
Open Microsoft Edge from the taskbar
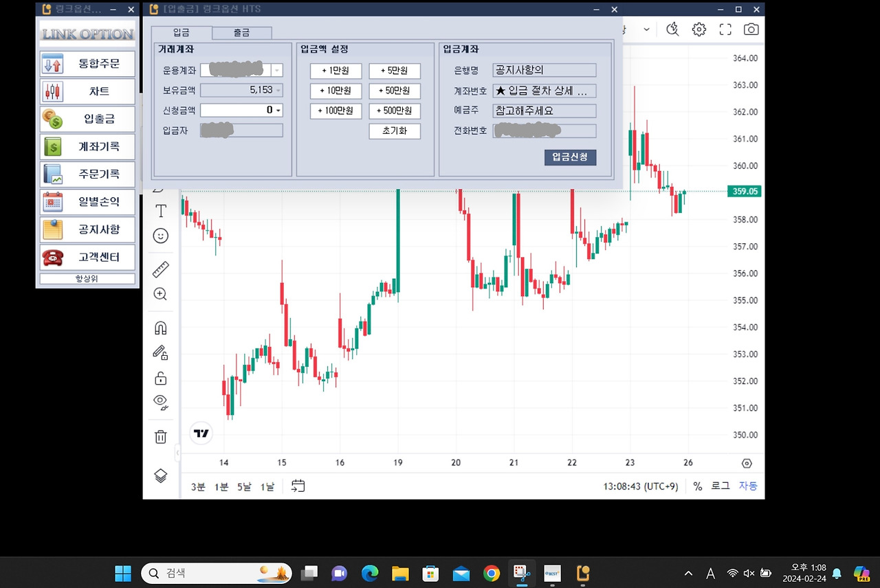[370, 573]
